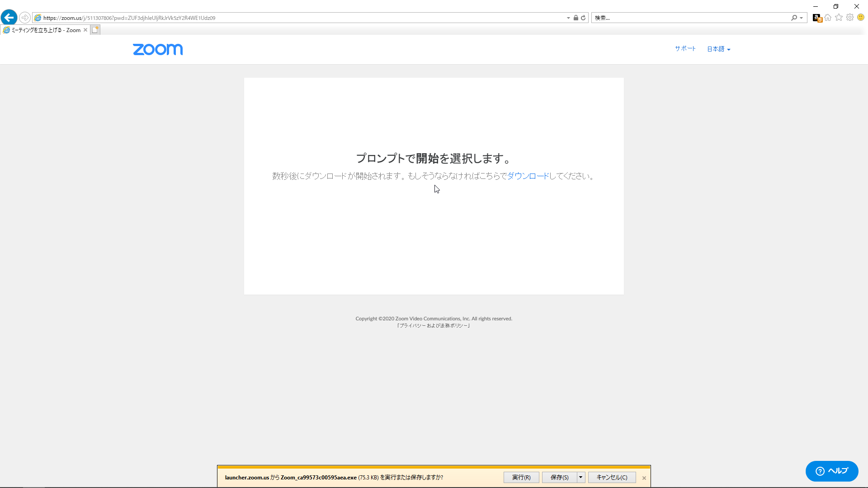Click the lock security icon in address bar
The image size is (868, 488).
(576, 18)
